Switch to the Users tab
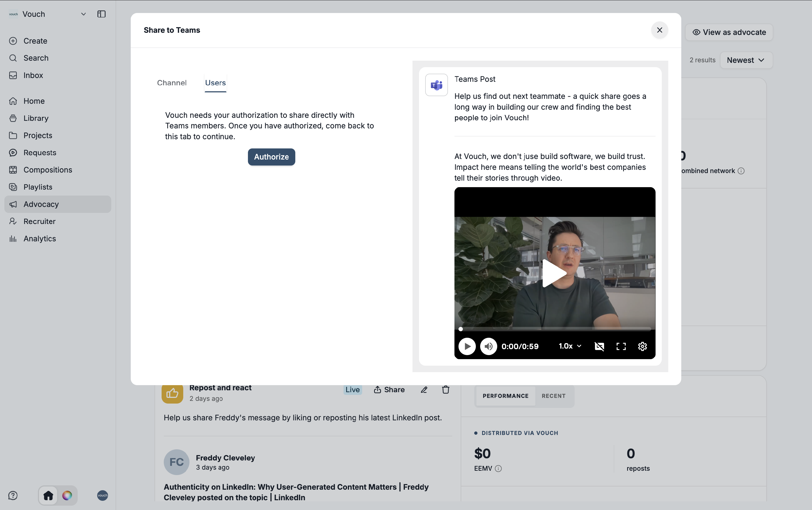This screenshot has height=510, width=812. click(x=215, y=83)
